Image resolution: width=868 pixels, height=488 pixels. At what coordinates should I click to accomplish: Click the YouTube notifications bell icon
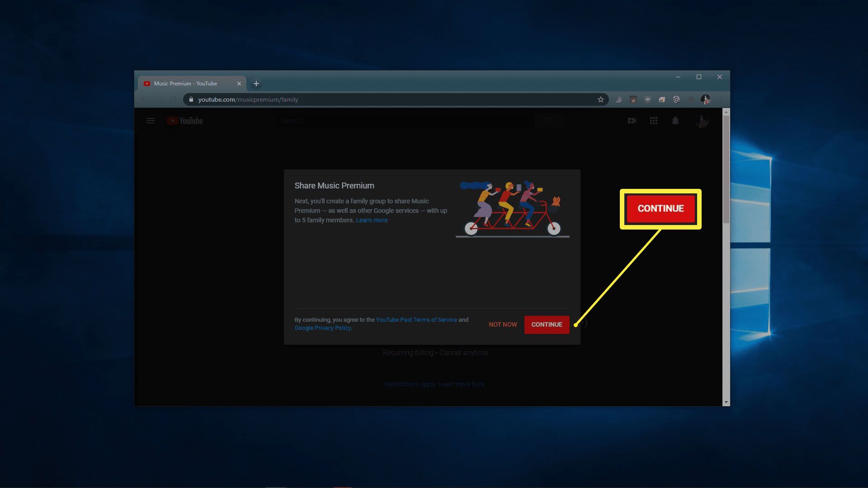coord(675,121)
